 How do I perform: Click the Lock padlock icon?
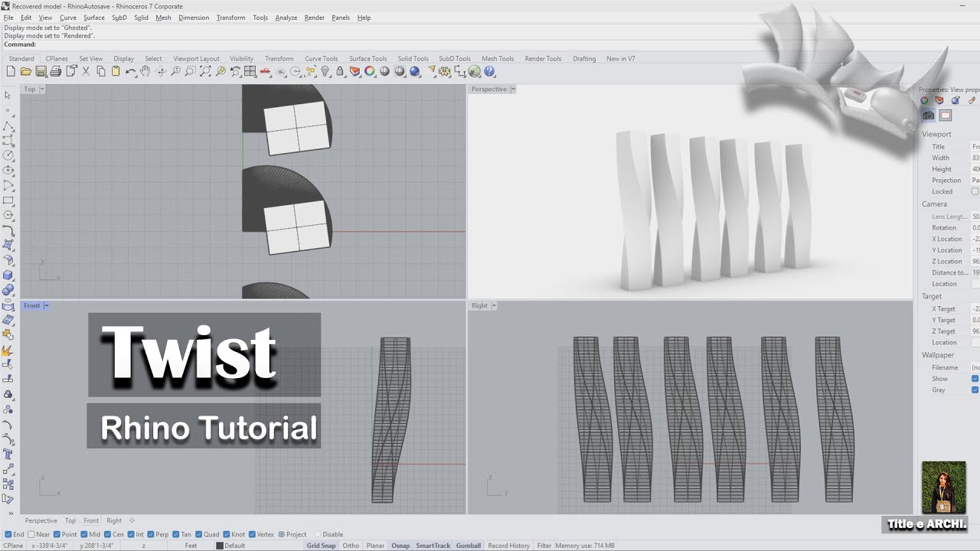point(340,71)
